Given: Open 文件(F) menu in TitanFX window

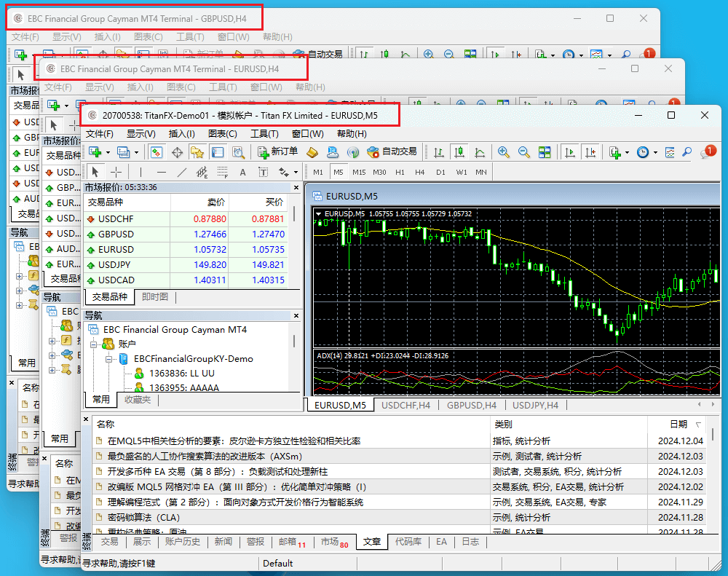Looking at the screenshot, I should [99, 134].
